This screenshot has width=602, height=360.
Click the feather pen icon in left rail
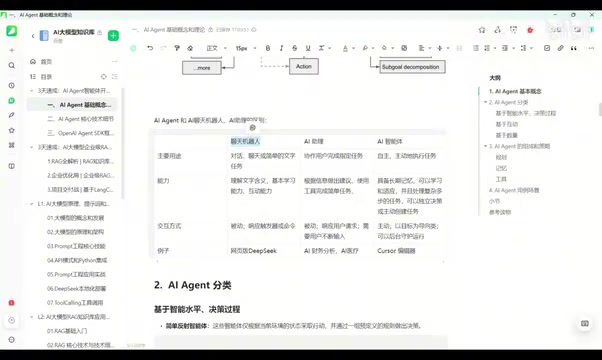(12, 115)
